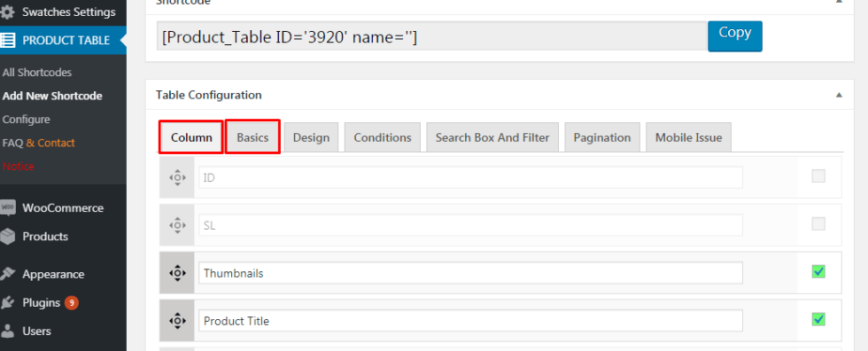Open the Mobile Issue tab

click(689, 137)
